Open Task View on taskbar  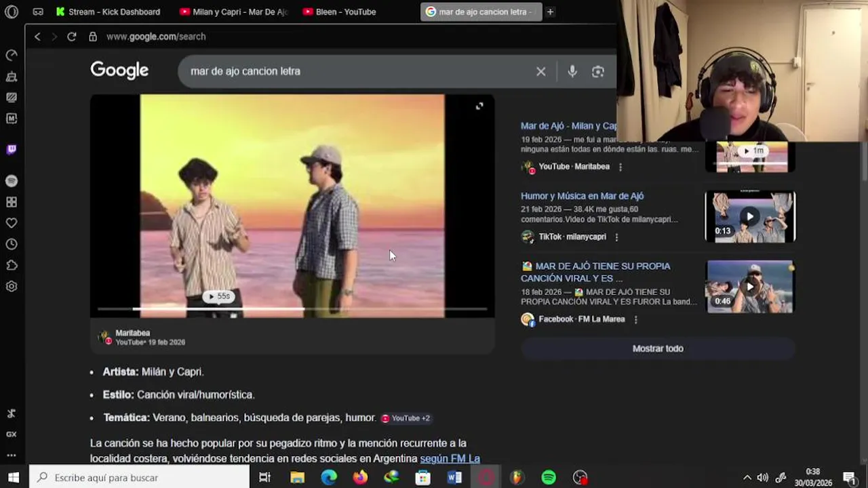pyautogui.click(x=265, y=478)
